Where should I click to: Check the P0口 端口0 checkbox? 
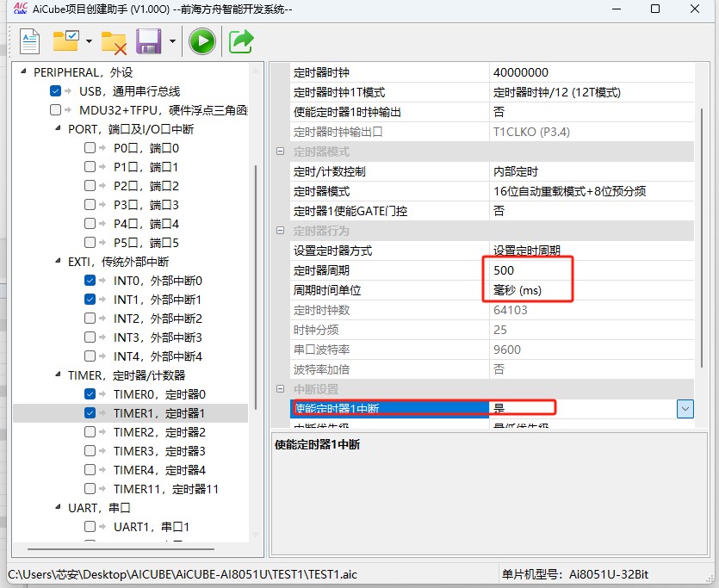pyautogui.click(x=90, y=147)
